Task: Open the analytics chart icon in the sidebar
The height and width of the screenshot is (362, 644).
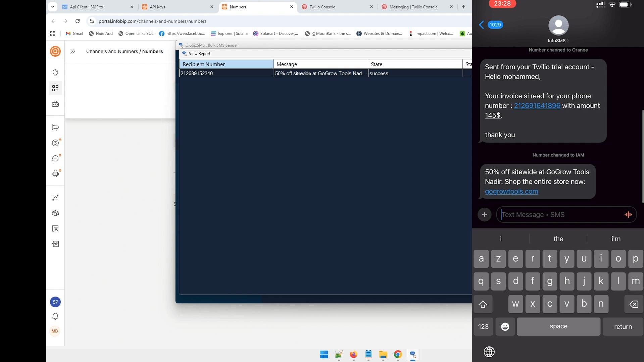Action: coord(55,197)
